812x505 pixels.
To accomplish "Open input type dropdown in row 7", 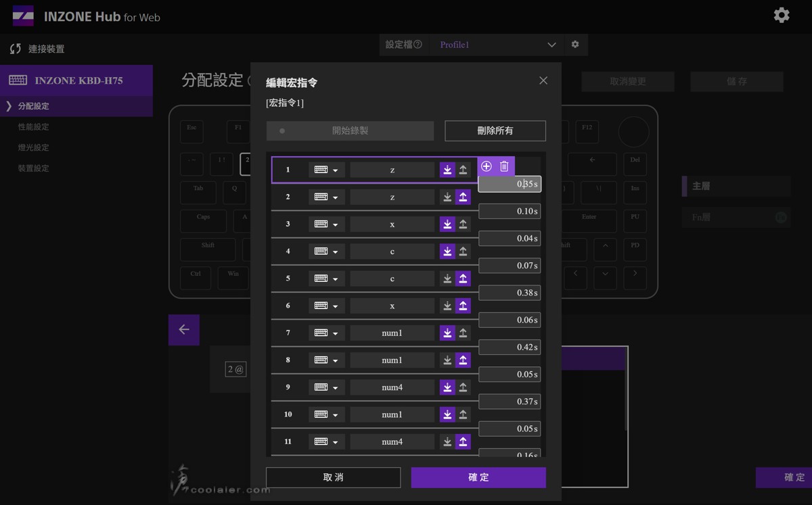I will (327, 333).
